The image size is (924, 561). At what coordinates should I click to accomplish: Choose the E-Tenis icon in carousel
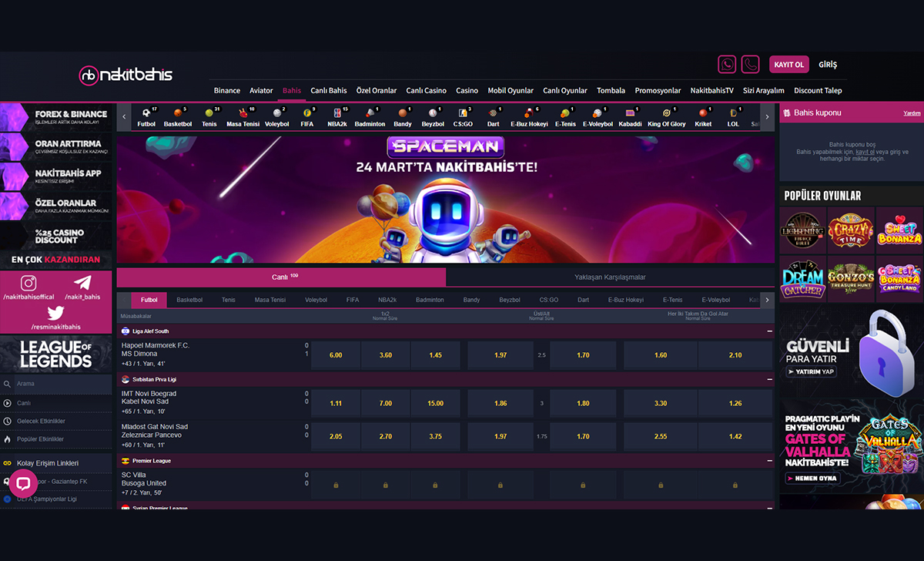(565, 117)
